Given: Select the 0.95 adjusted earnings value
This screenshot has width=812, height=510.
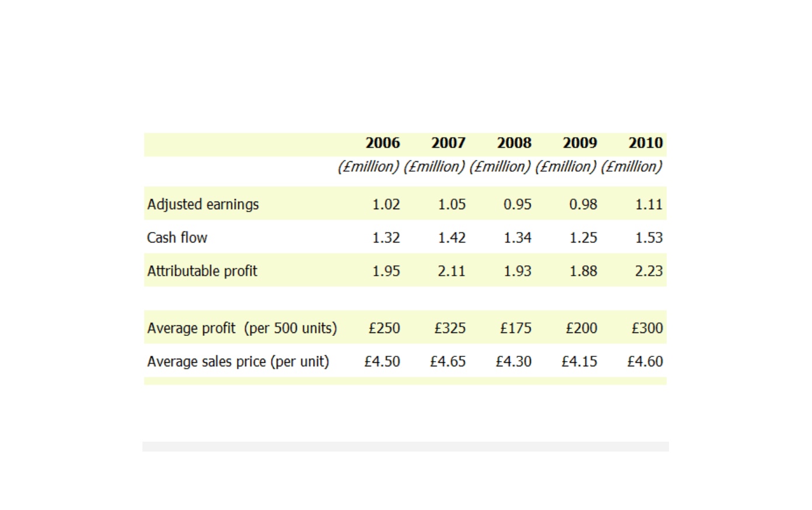Looking at the screenshot, I should tap(517, 204).
